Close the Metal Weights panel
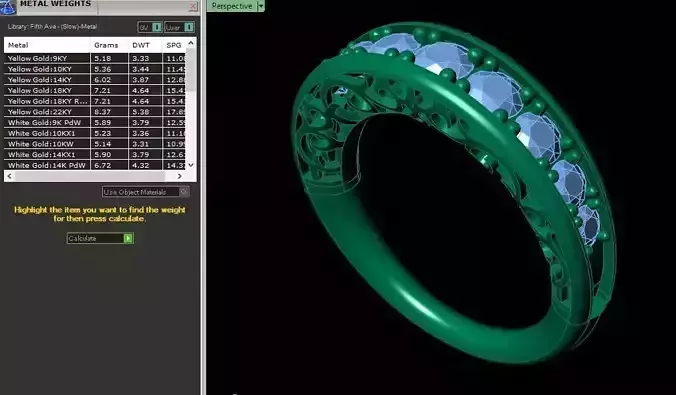 193,6
